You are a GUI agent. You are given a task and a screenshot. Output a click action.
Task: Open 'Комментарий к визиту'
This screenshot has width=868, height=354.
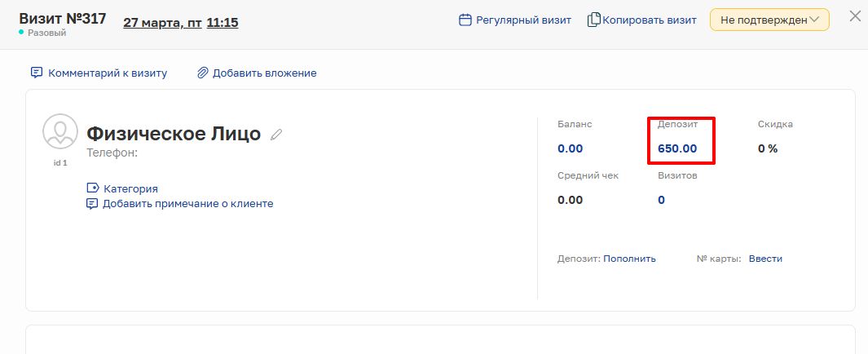click(108, 73)
